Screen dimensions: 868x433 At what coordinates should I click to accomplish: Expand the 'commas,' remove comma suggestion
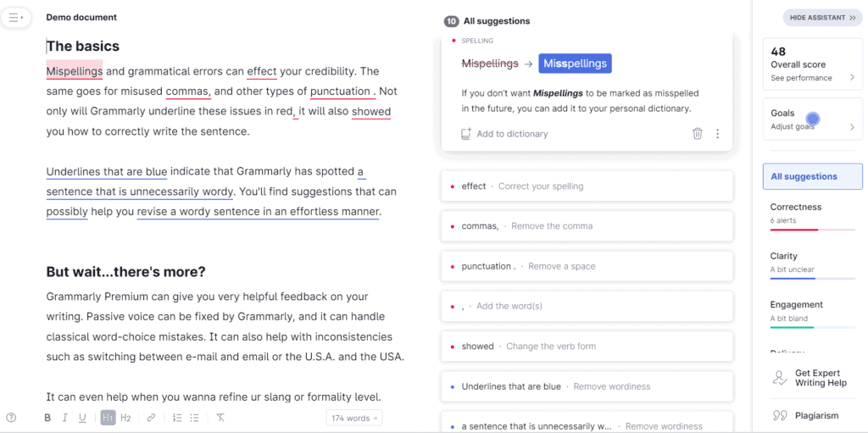pyautogui.click(x=587, y=226)
